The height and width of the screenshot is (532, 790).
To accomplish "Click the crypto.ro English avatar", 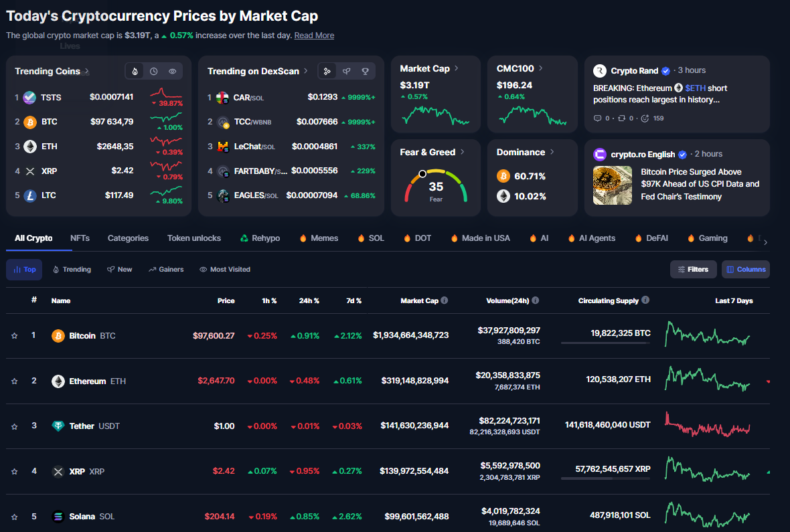I will (x=600, y=154).
